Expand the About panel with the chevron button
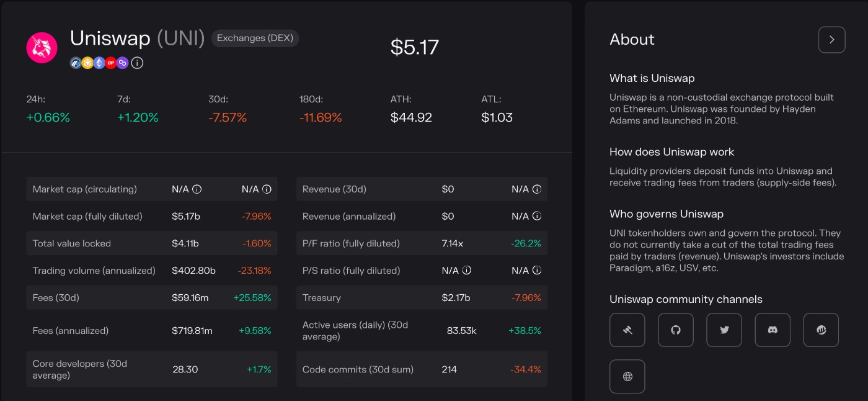The height and width of the screenshot is (401, 868). (x=831, y=40)
